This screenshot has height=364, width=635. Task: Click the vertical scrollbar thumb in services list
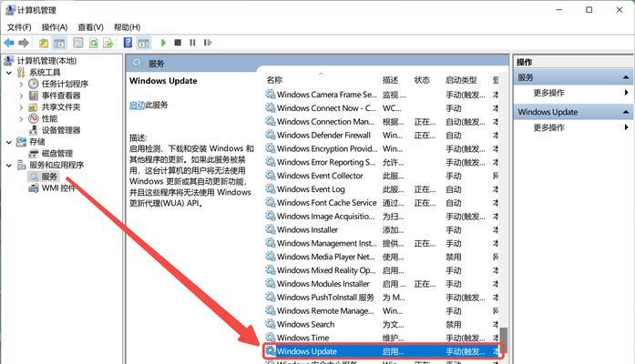504,339
